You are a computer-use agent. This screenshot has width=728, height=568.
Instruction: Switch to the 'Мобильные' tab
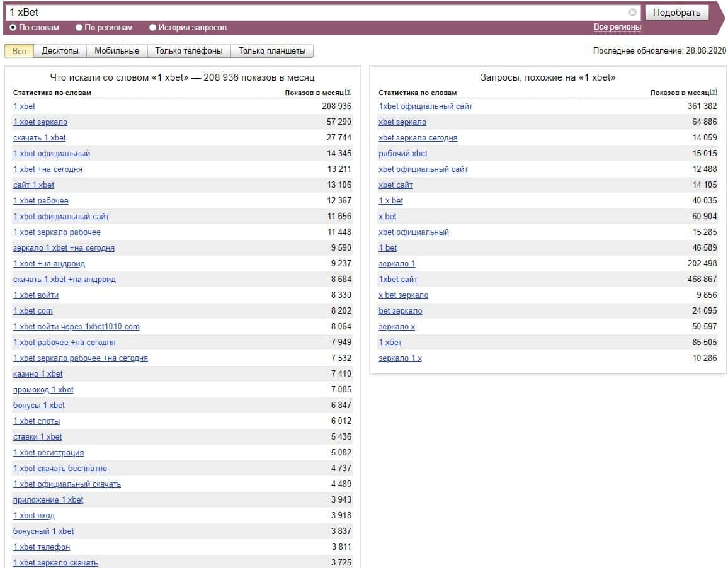click(x=117, y=51)
